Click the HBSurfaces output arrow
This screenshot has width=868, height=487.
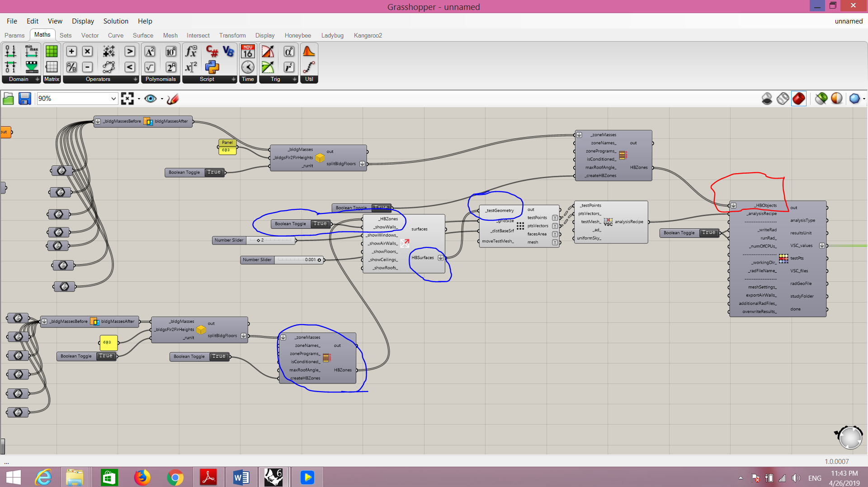[x=441, y=258]
